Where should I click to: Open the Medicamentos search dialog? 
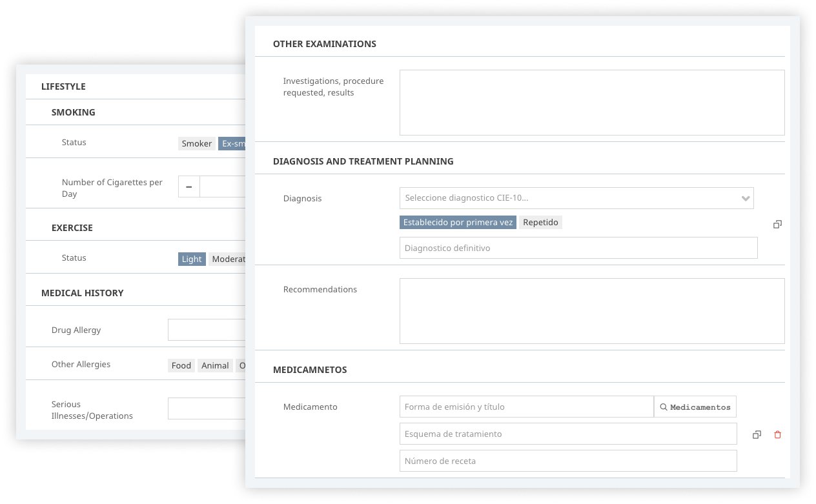pyautogui.click(x=695, y=407)
